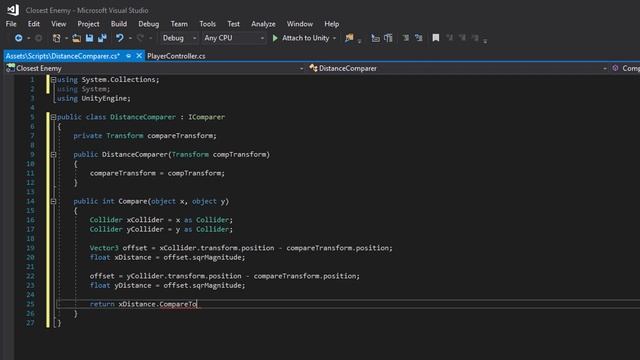Screen dimensions: 640x360
Task: Open the Build menu
Action: [x=119, y=24]
